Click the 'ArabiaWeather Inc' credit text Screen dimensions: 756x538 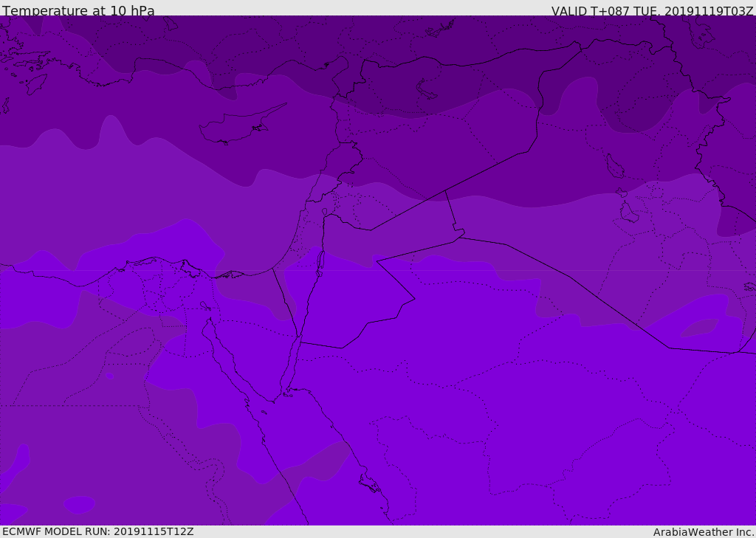[x=704, y=532]
